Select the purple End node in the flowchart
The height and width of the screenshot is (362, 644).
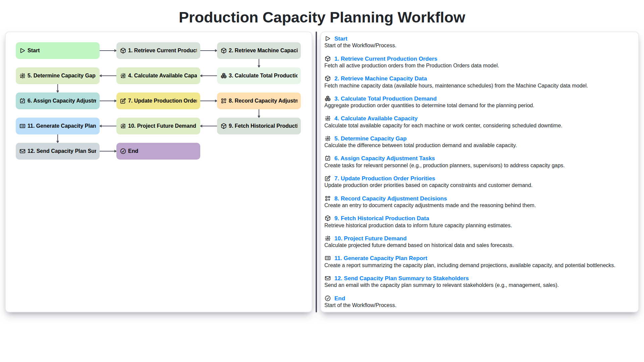click(x=158, y=151)
